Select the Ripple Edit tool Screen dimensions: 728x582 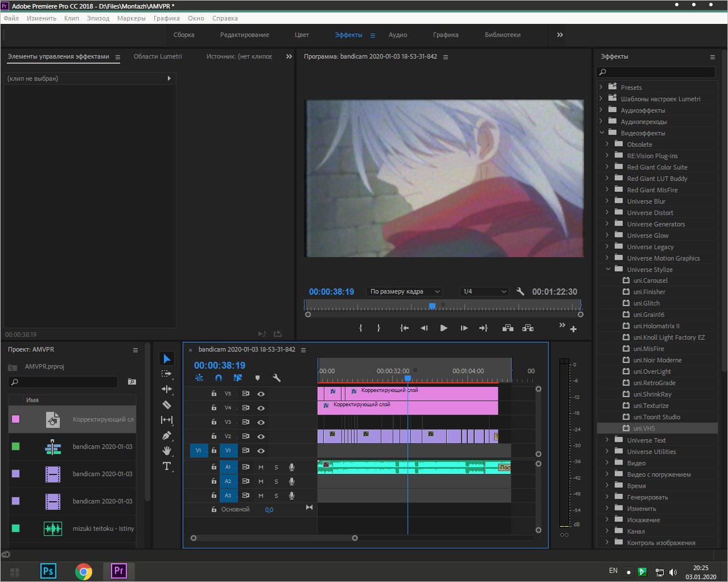point(167,389)
